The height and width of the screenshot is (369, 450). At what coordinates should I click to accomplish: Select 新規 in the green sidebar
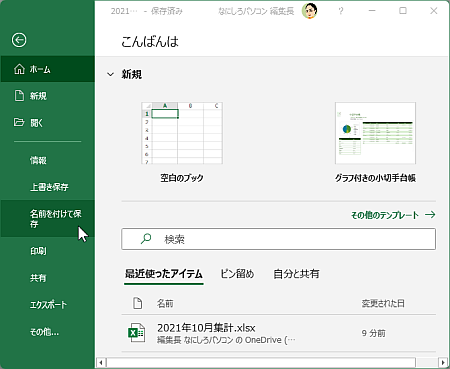tap(48, 96)
